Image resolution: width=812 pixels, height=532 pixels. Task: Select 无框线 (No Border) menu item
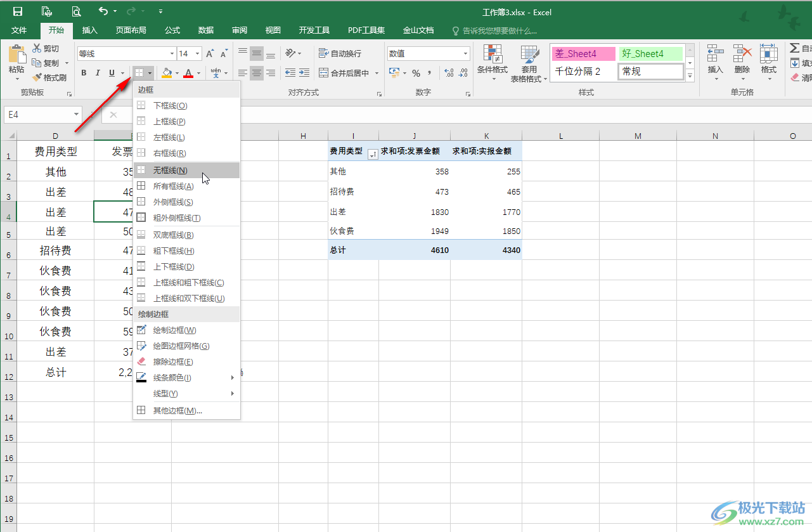pos(186,170)
